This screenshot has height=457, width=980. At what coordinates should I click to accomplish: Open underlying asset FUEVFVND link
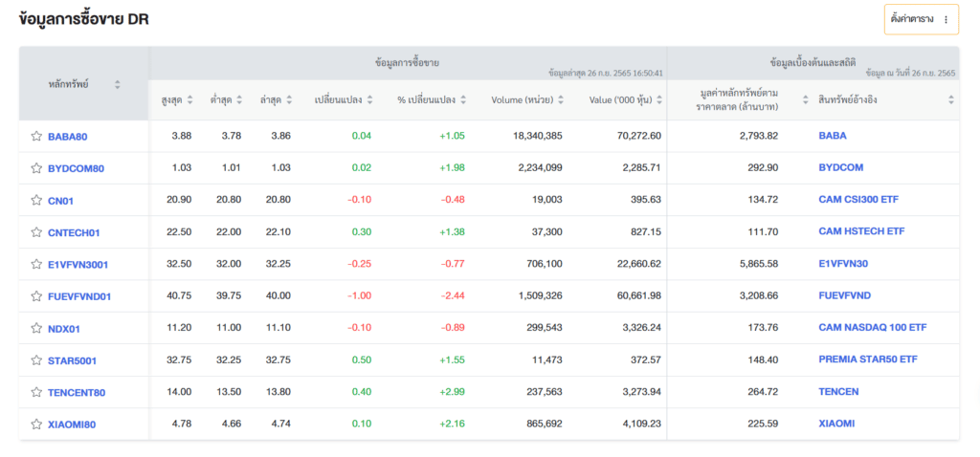844,295
